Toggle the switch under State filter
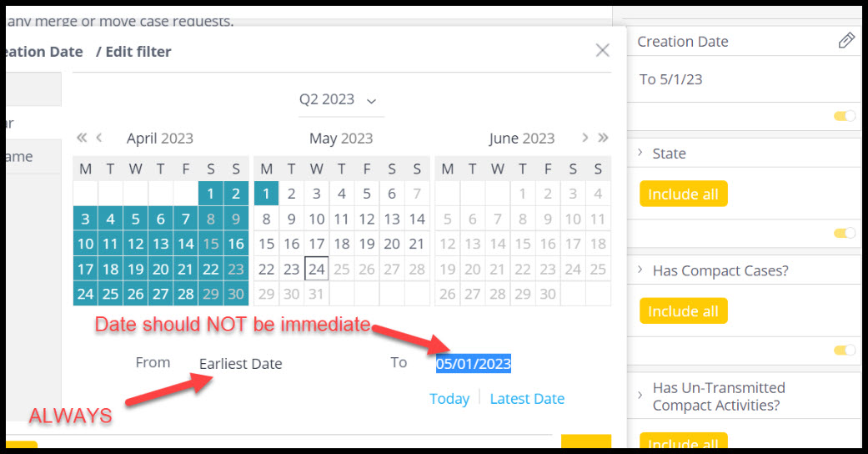The image size is (868, 454). point(845,233)
